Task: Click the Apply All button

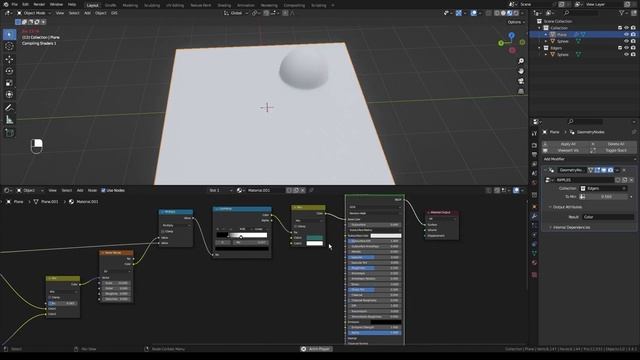Action: click(565, 144)
